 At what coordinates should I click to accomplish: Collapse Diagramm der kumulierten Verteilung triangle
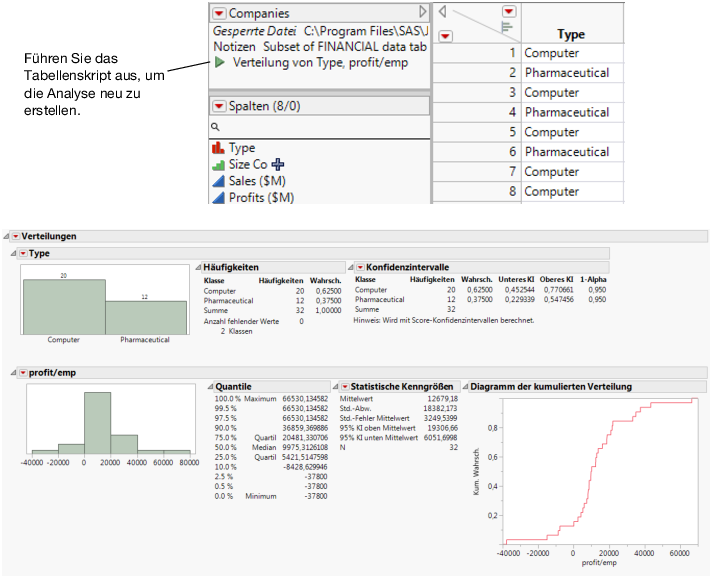click(x=465, y=387)
